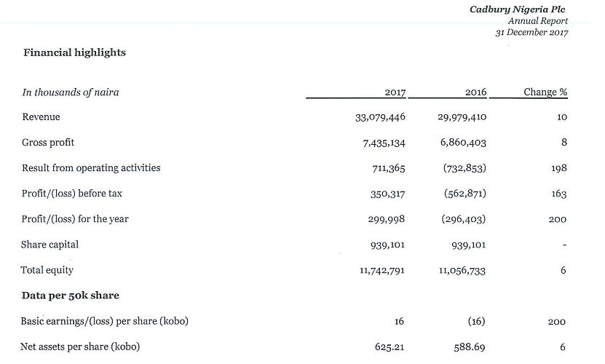Select 2017 revenue value 33,079,446
The image size is (605, 364).
coord(380,117)
